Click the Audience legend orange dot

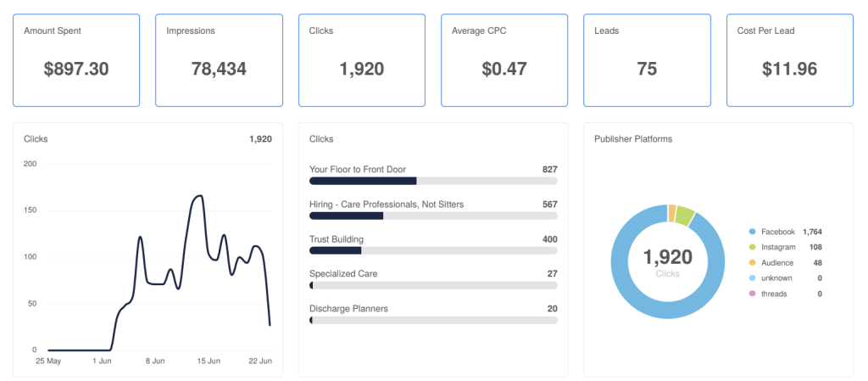(752, 262)
